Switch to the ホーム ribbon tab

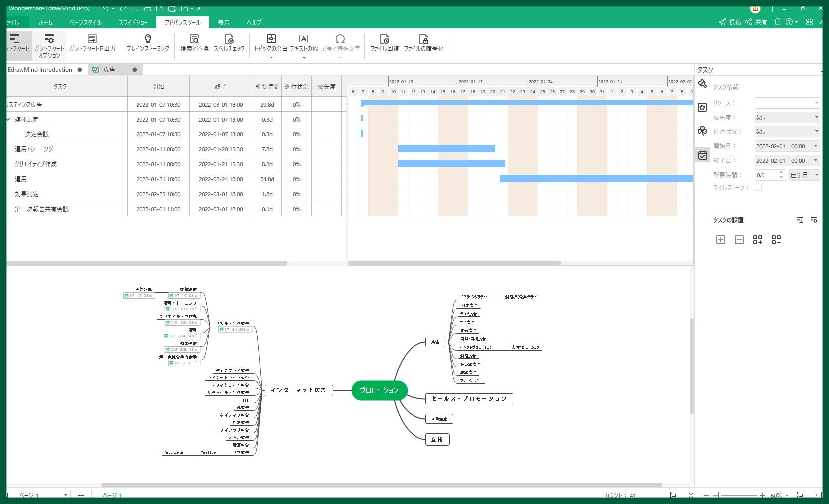pyautogui.click(x=45, y=22)
